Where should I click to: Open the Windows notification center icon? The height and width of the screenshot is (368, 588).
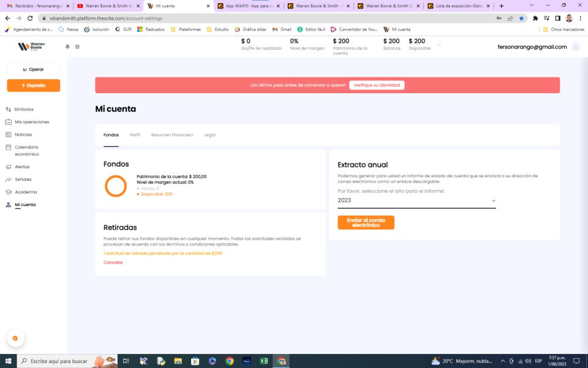tap(576, 361)
